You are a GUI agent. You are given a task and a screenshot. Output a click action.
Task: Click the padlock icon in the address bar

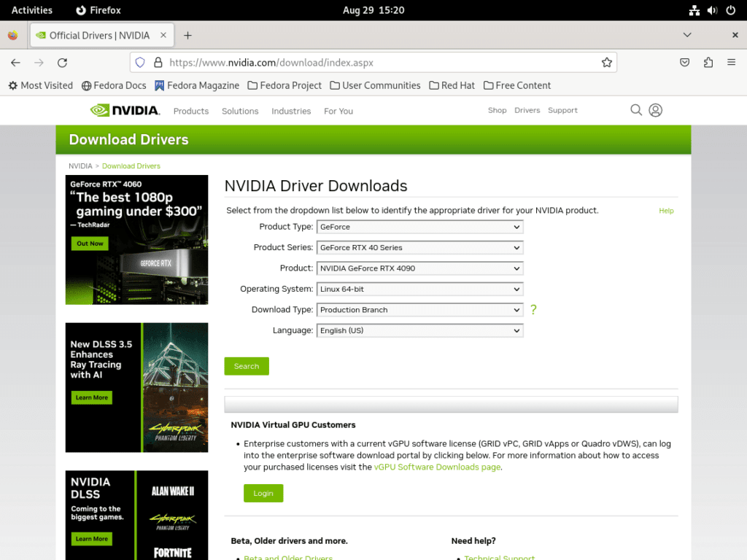157,62
